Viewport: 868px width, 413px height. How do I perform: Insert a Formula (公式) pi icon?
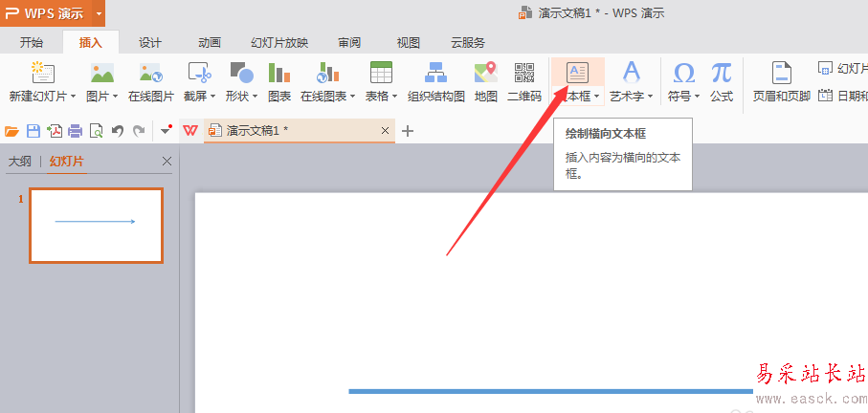click(x=722, y=73)
